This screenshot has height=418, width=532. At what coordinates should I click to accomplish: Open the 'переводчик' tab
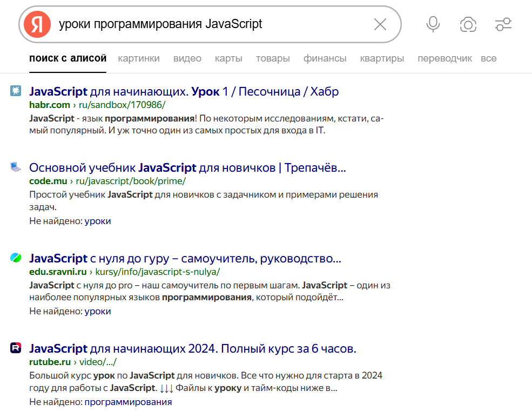pyautogui.click(x=445, y=58)
